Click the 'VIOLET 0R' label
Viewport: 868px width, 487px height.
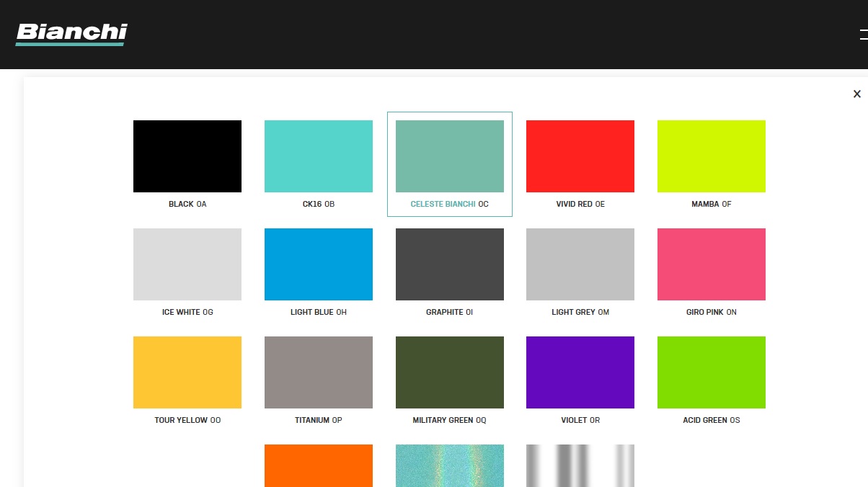click(x=580, y=420)
